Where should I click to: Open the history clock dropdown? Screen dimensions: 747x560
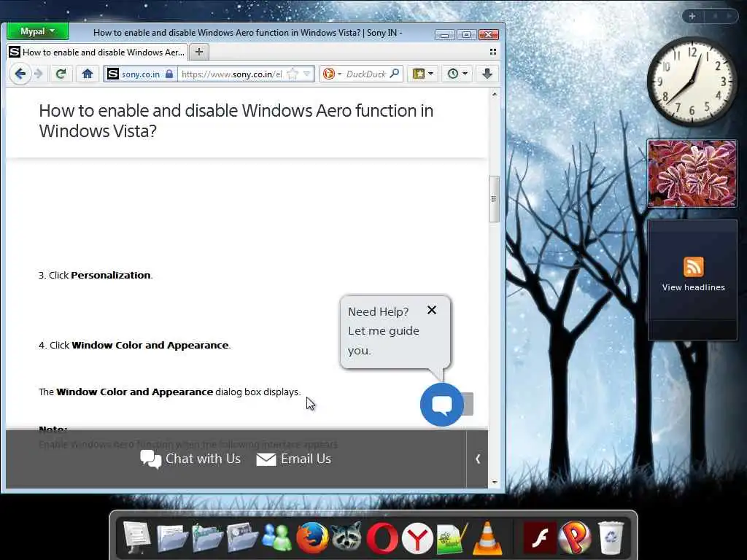(x=457, y=74)
